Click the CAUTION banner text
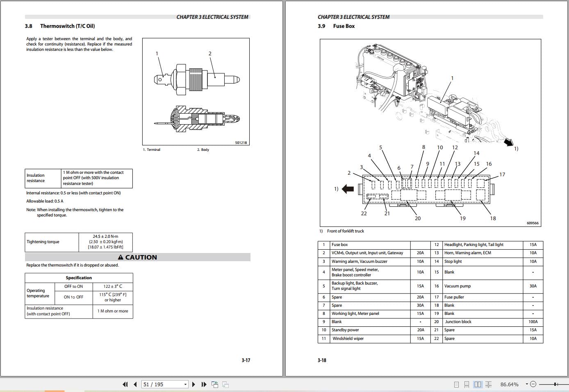This screenshot has height=392, width=569. [x=137, y=257]
